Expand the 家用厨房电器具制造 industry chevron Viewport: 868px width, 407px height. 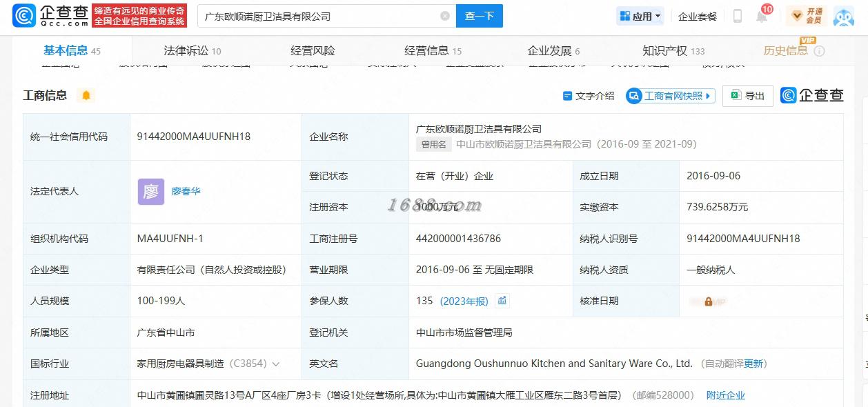click(x=276, y=364)
